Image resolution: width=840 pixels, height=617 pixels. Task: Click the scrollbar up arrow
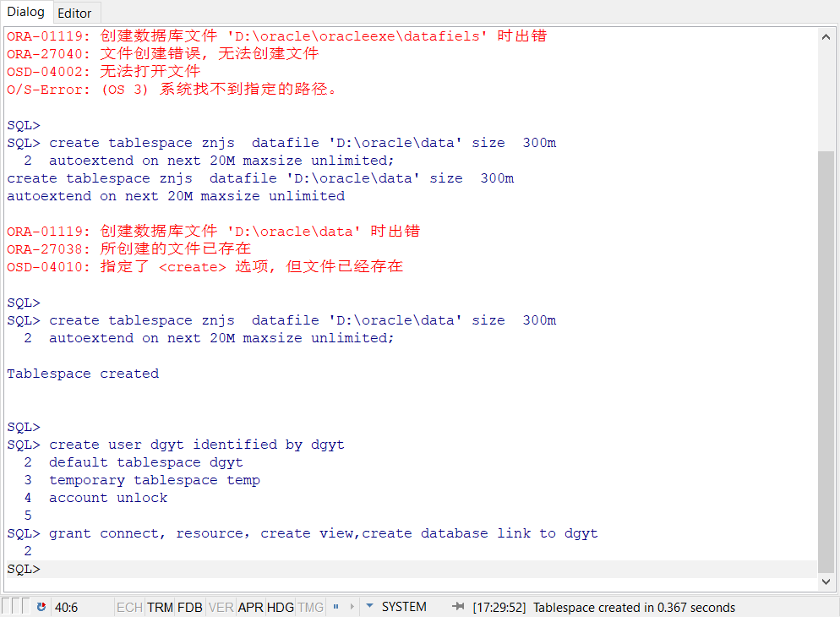coord(826,36)
